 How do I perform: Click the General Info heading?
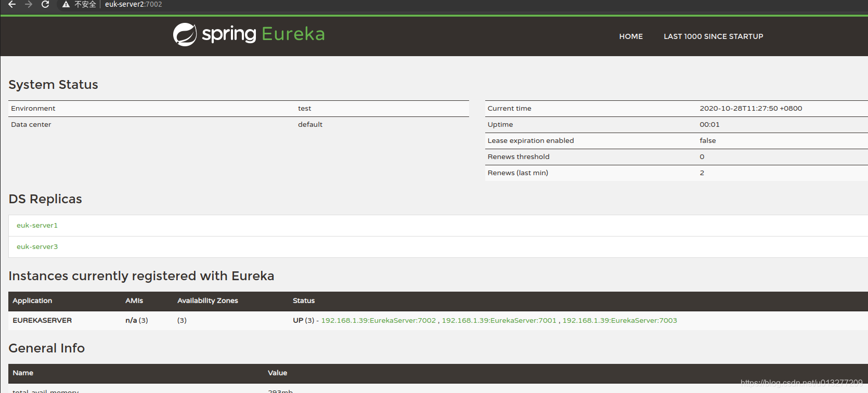click(x=46, y=348)
